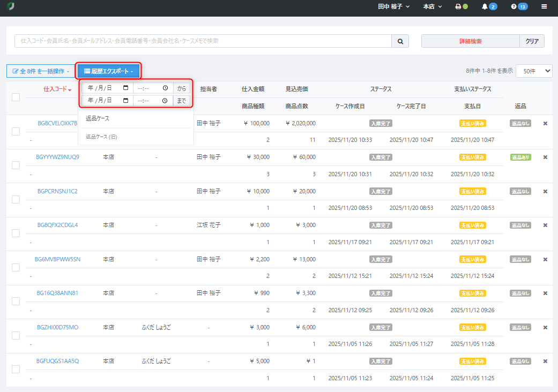The width and height of the screenshot is (558, 392).
Task: Select 返品ケース (旧) menu entry
Action: pos(101,137)
